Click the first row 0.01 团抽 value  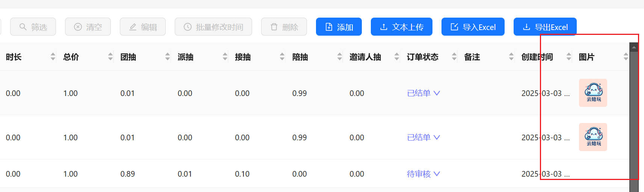pyautogui.click(x=127, y=93)
